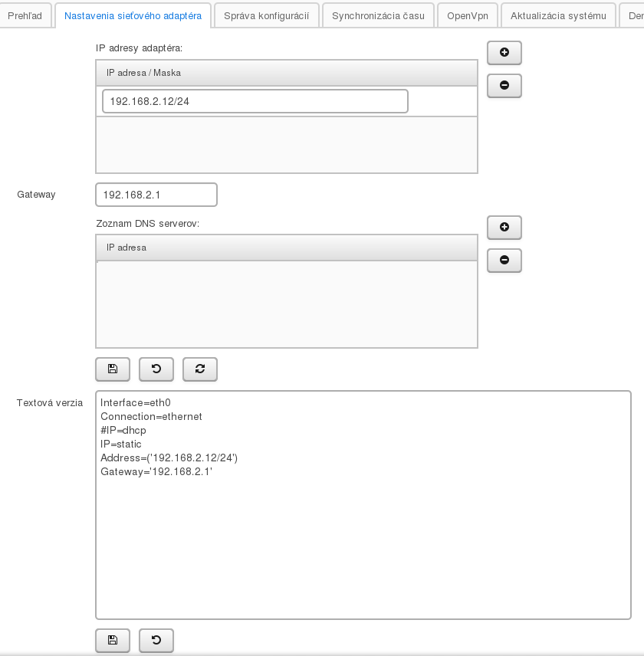Add a new DNS server entry
This screenshot has height=656, width=644.
pos(504,228)
